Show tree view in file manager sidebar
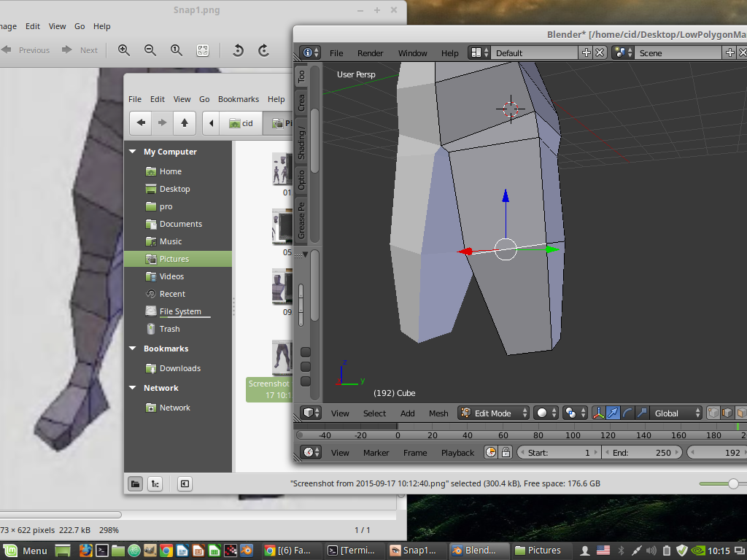This screenshot has height=560, width=747. [155, 484]
